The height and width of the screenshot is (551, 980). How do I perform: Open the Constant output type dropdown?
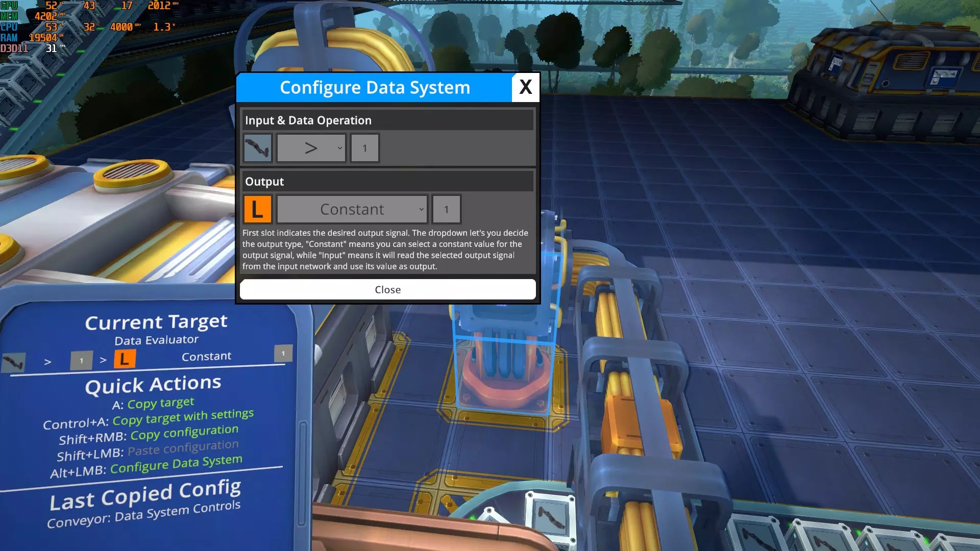[352, 209]
